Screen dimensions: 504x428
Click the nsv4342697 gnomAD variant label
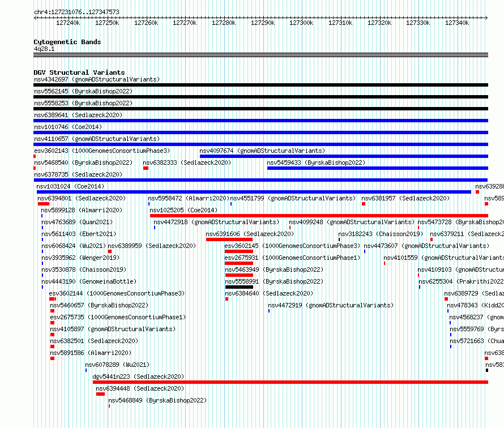[97, 79]
